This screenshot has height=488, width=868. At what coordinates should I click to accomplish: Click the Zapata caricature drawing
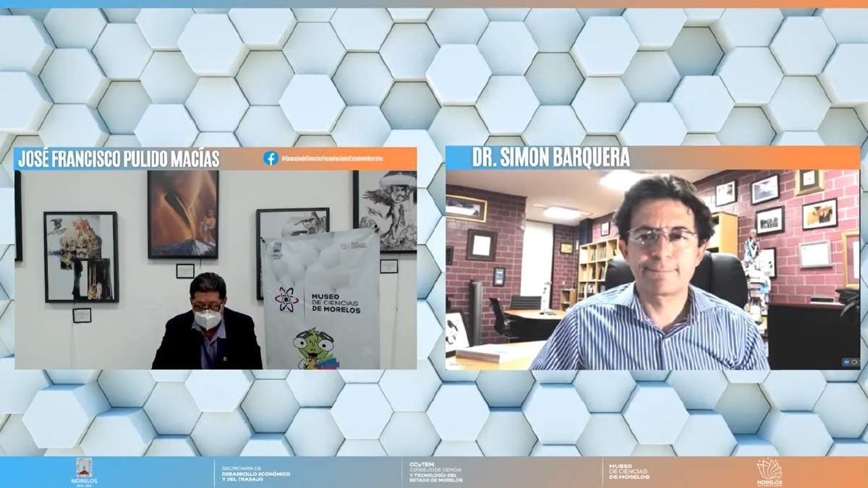[x=388, y=210]
